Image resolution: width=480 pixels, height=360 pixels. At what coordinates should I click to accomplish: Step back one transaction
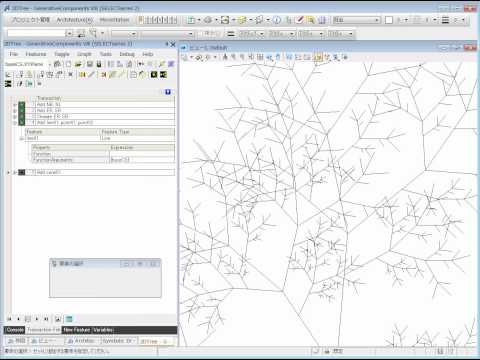pyautogui.click(x=18, y=319)
